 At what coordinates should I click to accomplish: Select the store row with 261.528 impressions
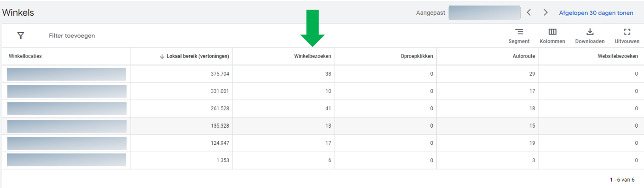pyautogui.click(x=322, y=108)
